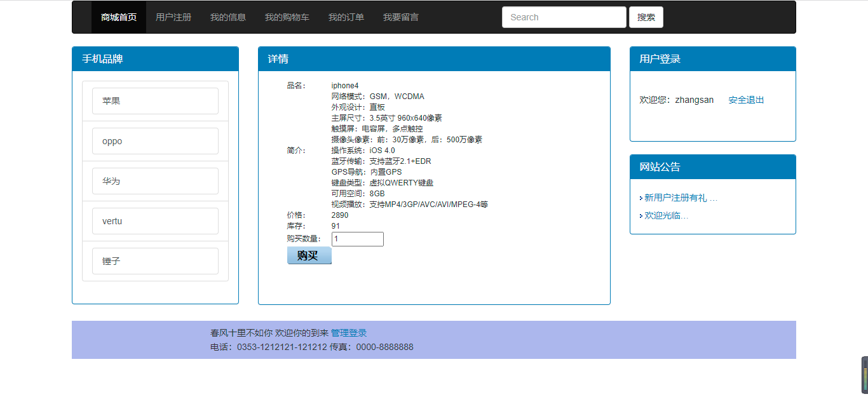
Task: Click the stock value 91
Action: pyautogui.click(x=336, y=226)
